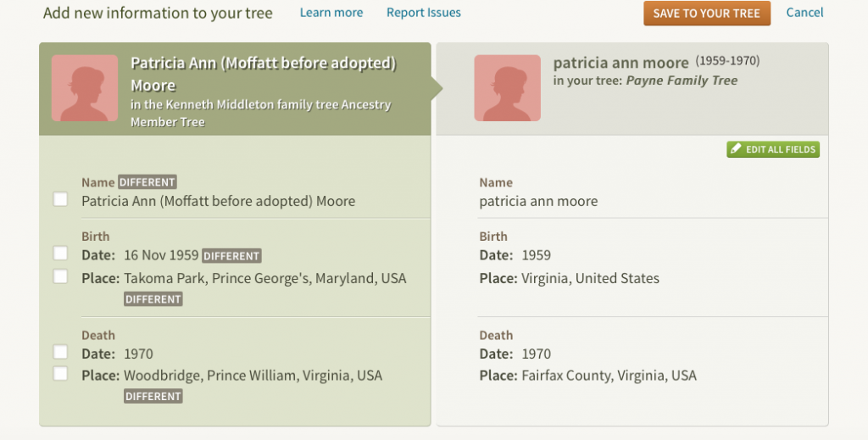Image resolution: width=868 pixels, height=440 pixels.
Task: Enable the death date 1970 checkbox
Action: pos(60,351)
